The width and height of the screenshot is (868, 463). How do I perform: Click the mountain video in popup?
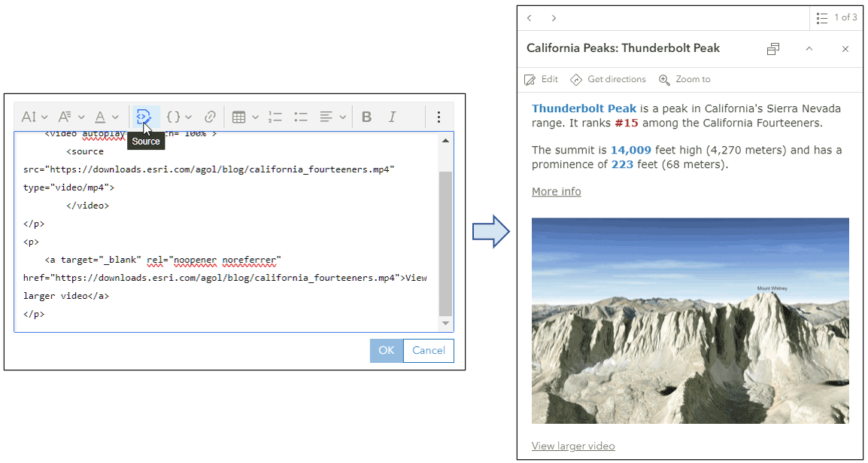pyautogui.click(x=690, y=321)
